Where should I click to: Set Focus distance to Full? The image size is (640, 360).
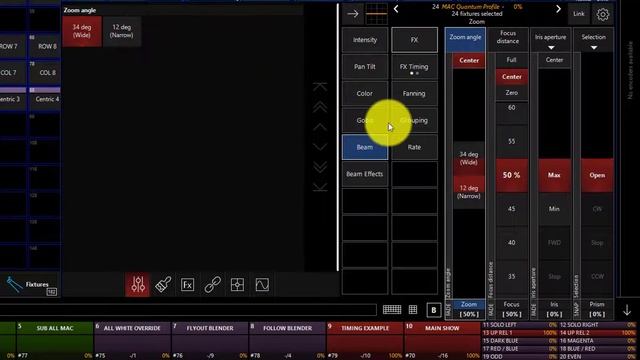(511, 60)
